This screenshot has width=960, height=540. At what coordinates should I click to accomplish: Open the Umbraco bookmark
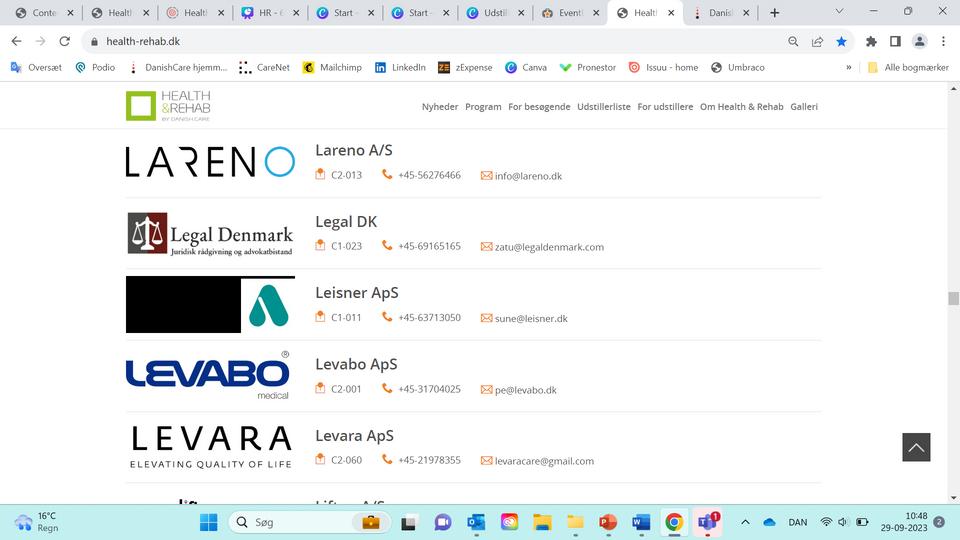738,67
